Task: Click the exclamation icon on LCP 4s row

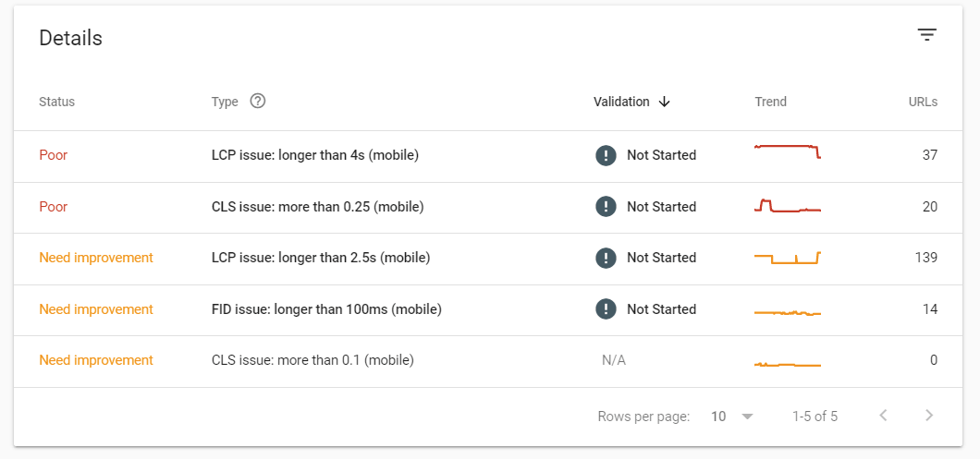Action: [x=606, y=155]
